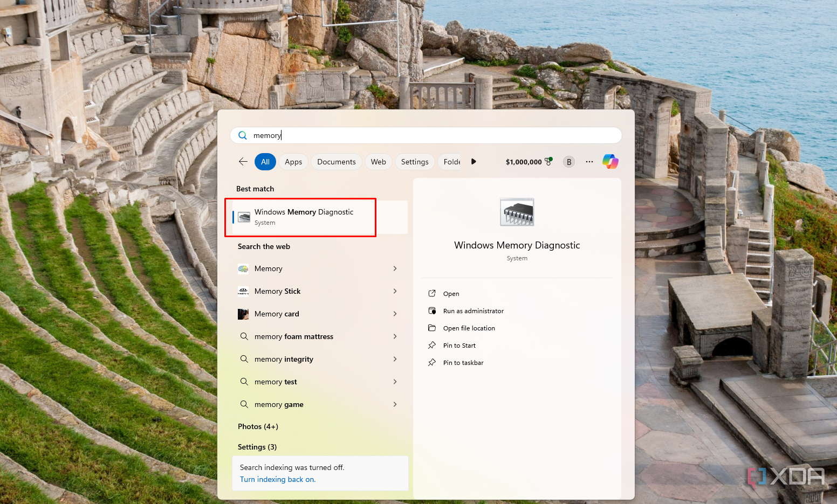Click the magnifier icon in search box

point(243,135)
